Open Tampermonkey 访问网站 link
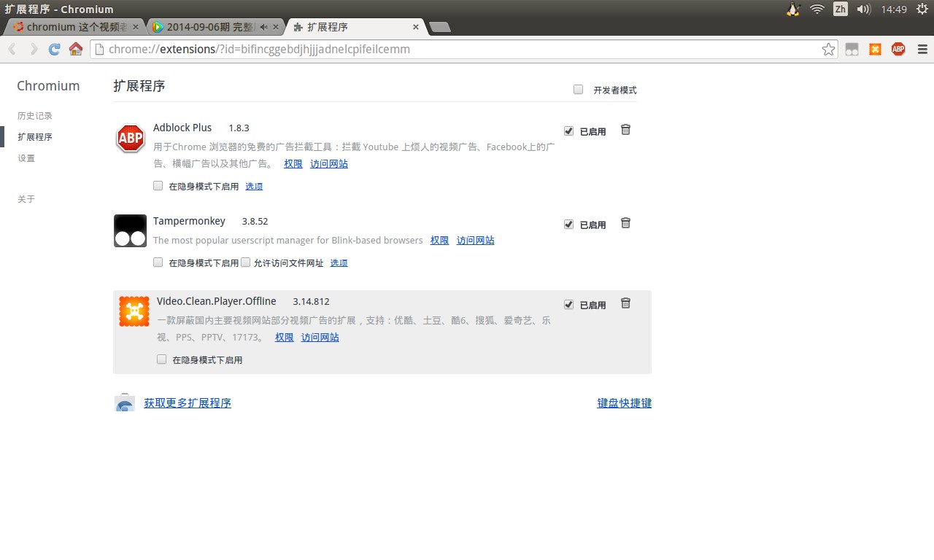The width and height of the screenshot is (934, 560). [476, 241]
